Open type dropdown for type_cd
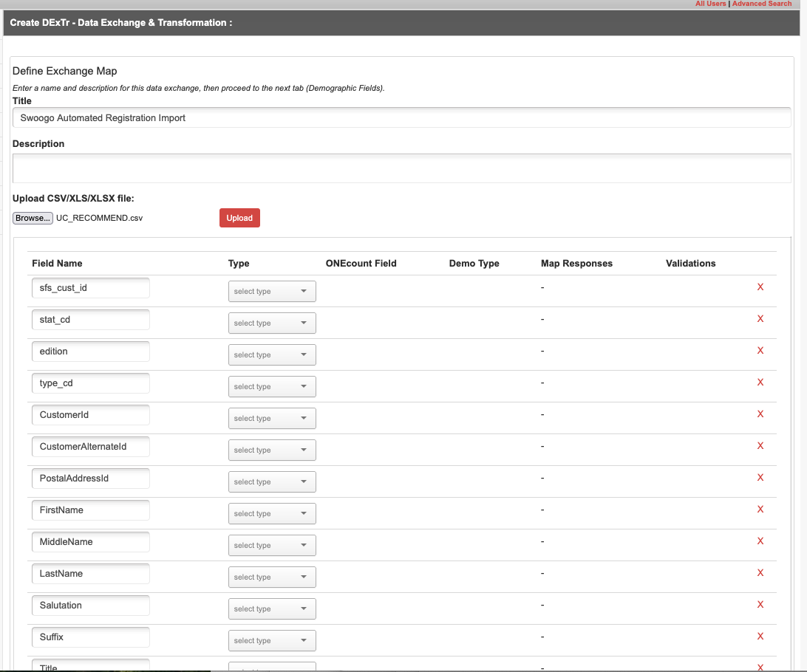 point(272,387)
